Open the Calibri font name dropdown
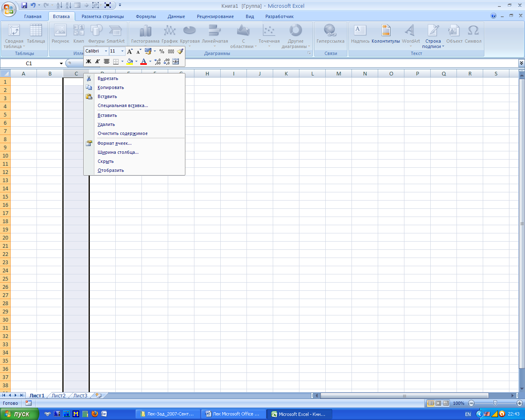This screenshot has width=525, height=420. [106, 51]
